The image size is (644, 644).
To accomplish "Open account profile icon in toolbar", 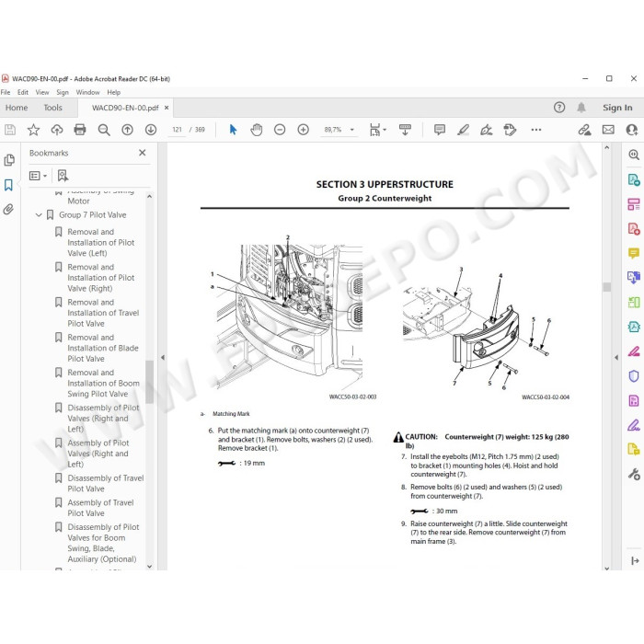I will (632, 130).
